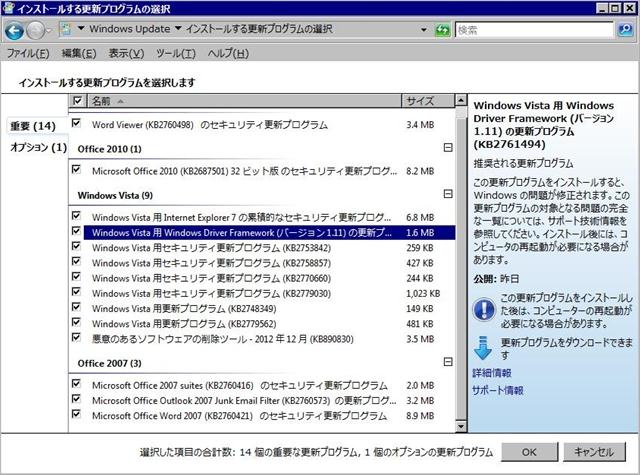Uncheck the KB890830 removal tool checkbox
The height and width of the screenshot is (475, 640).
click(76, 337)
